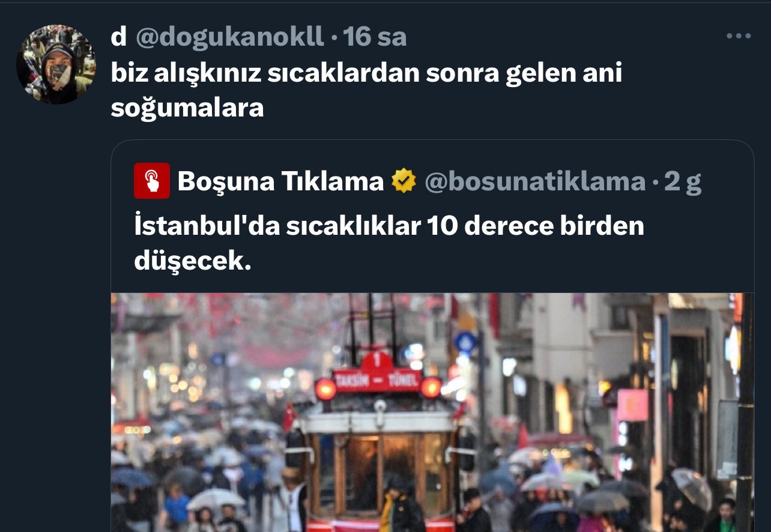Open the display name "d" profile

click(x=118, y=37)
